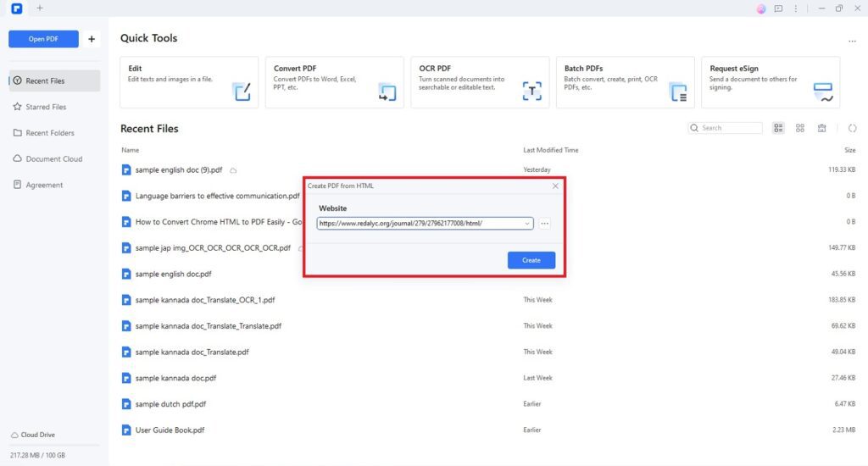Expand the Website URL dropdown arrow
Viewport: 868px width, 466px height.
(x=528, y=224)
